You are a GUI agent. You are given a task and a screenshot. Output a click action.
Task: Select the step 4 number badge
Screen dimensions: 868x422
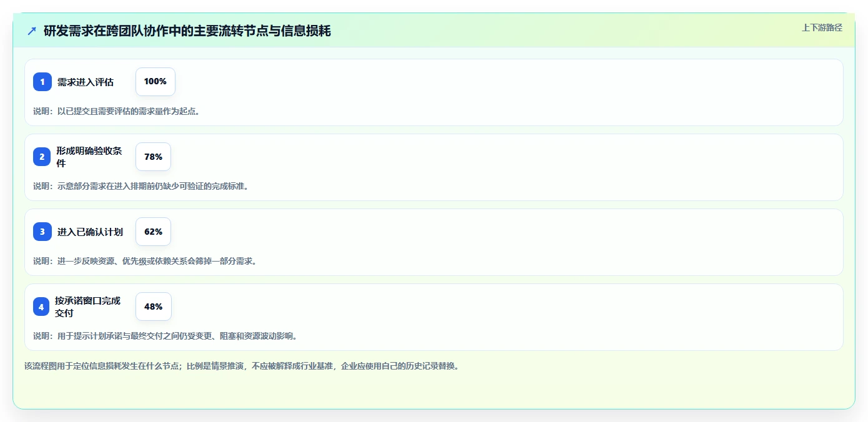pyautogui.click(x=41, y=307)
